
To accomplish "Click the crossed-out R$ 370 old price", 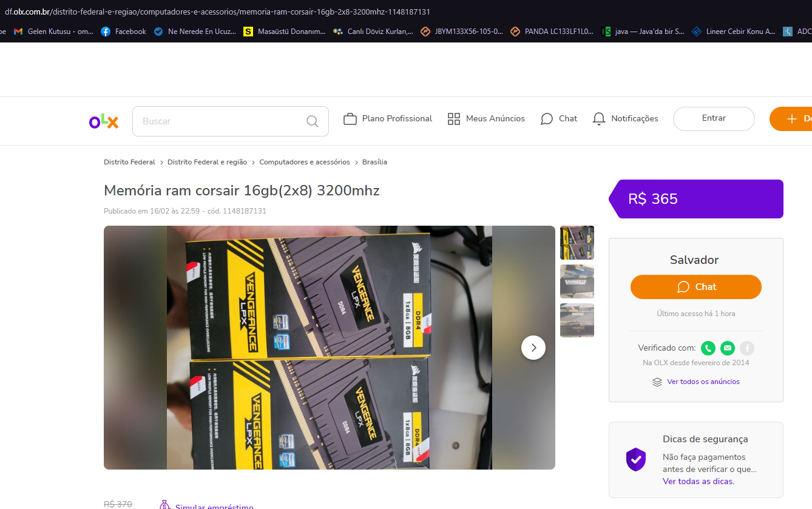I will pos(118,504).
